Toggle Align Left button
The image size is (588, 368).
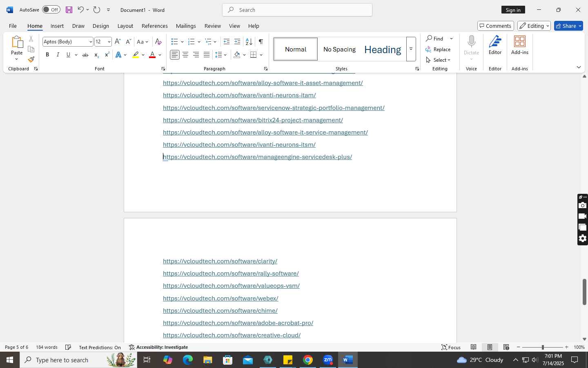point(175,55)
